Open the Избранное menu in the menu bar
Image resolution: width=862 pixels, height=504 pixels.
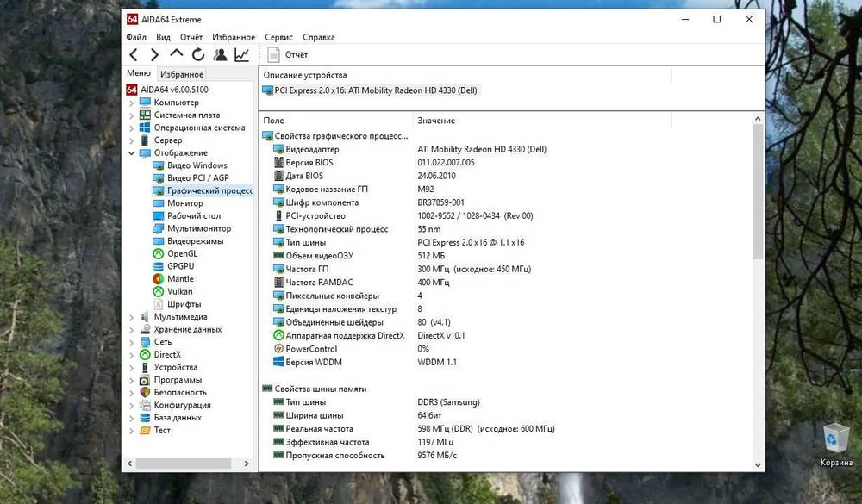tap(234, 37)
